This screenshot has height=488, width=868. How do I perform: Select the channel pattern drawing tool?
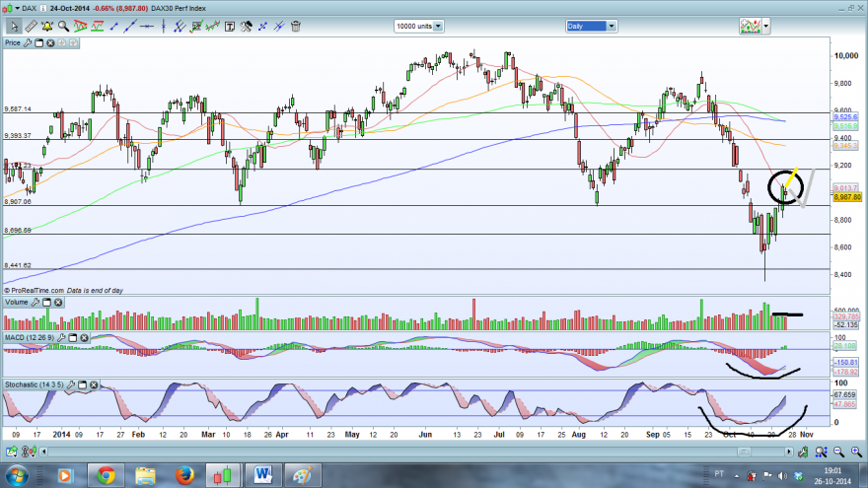pyautogui.click(x=98, y=26)
